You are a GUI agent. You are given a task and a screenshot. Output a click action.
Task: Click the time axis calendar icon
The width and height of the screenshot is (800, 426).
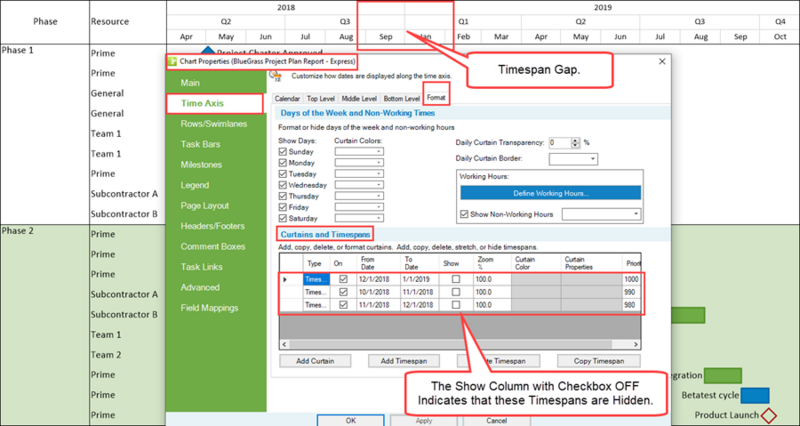(277, 76)
